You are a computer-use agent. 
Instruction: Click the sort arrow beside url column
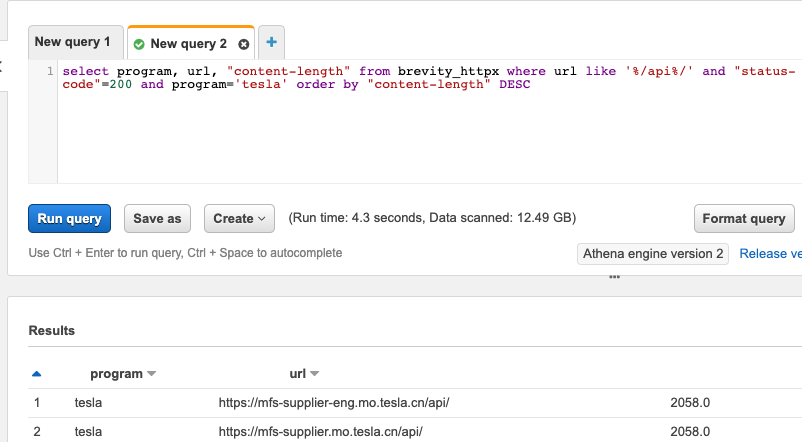tap(314, 374)
